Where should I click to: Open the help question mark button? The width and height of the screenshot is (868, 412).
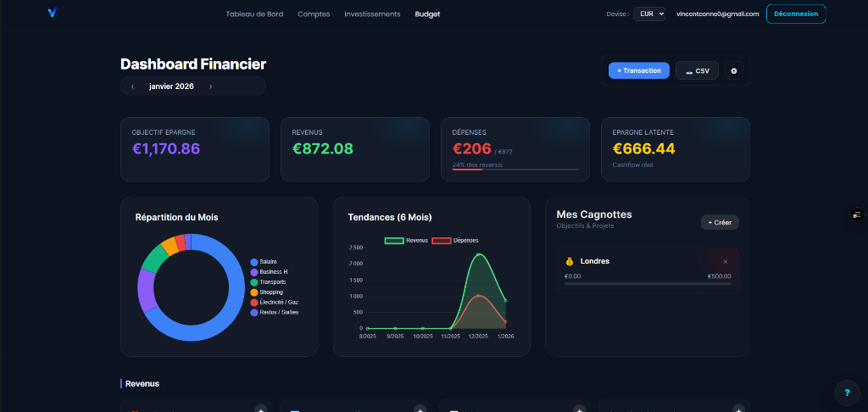pos(846,393)
